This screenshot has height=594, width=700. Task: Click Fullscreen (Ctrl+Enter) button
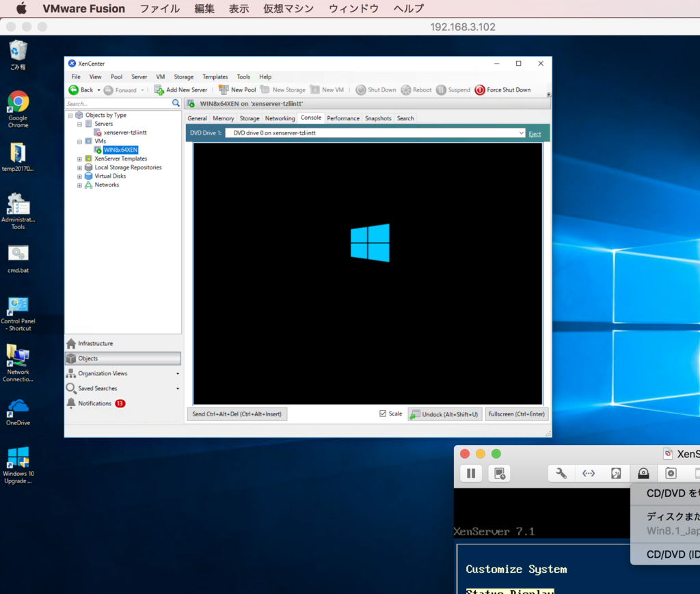pos(517,414)
